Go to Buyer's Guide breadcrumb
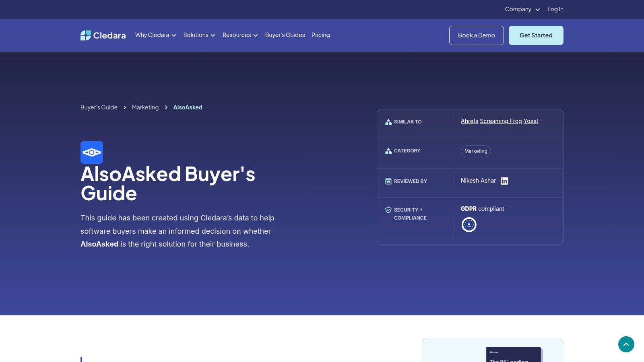This screenshot has height=362, width=644. [x=99, y=107]
